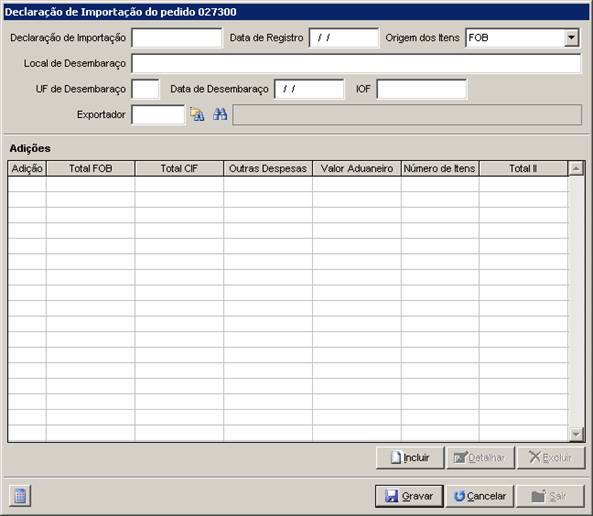This screenshot has width=593, height=516.
Task: Click the Sair button
Action: pos(551,496)
